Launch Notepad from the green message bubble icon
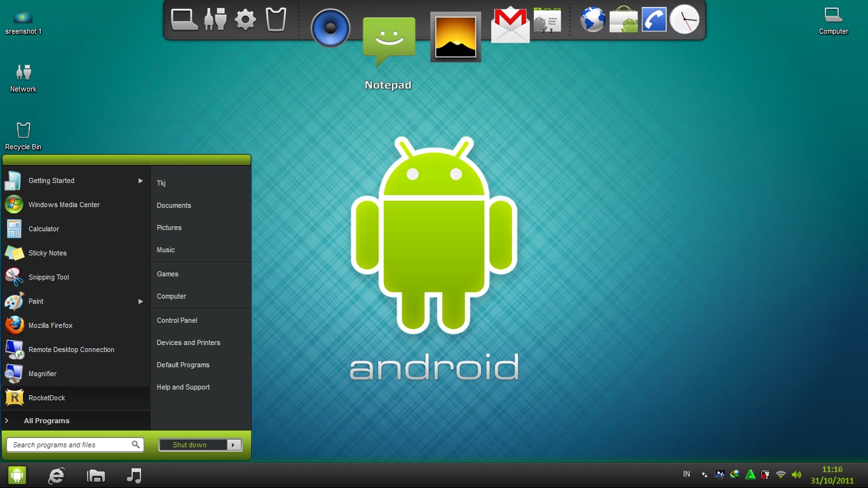Screen dimensions: 868x488 click(x=388, y=42)
